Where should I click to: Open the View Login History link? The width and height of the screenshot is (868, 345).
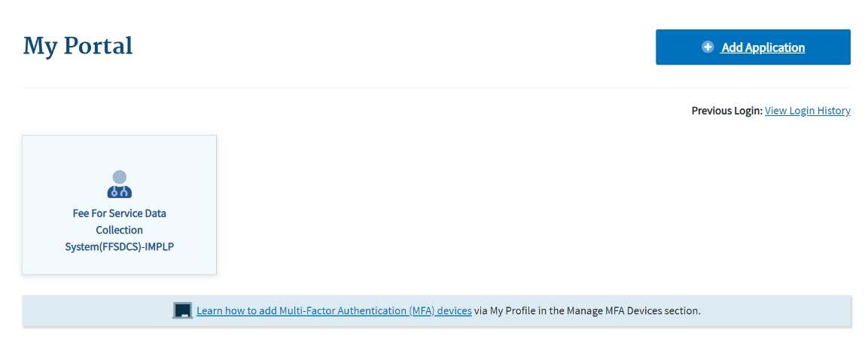tap(807, 111)
